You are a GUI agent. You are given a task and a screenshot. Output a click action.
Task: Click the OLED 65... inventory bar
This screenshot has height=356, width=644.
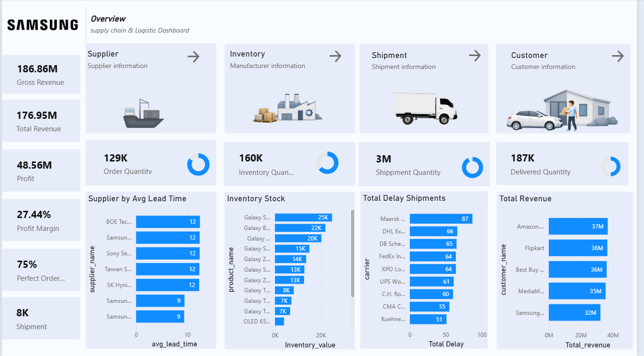click(279, 322)
